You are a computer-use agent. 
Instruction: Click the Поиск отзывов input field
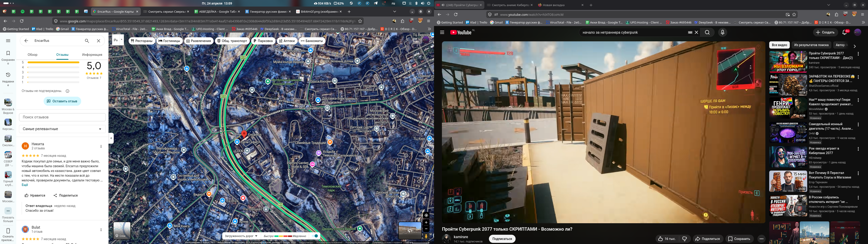coord(62,117)
